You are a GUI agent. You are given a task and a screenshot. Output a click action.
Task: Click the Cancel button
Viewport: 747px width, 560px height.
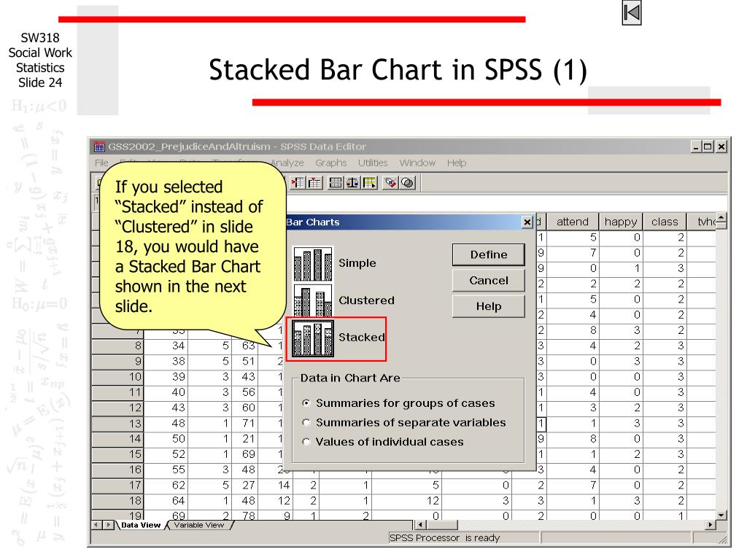click(x=488, y=281)
